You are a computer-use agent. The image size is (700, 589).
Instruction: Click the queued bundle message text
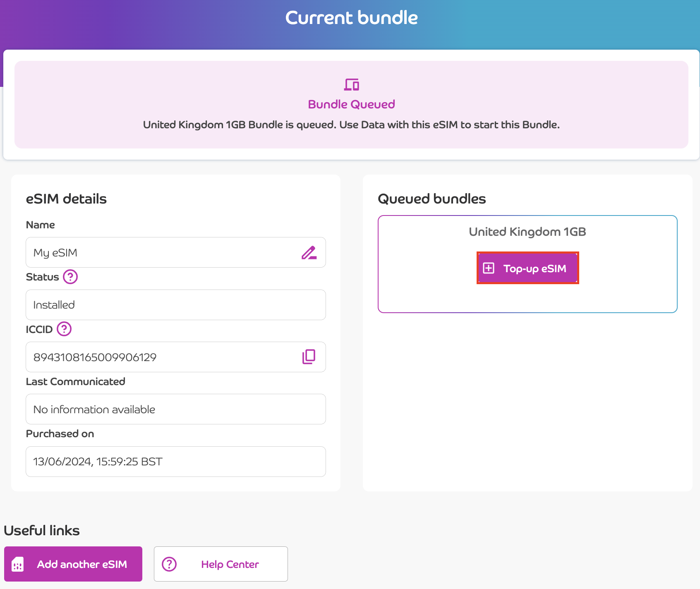(351, 125)
